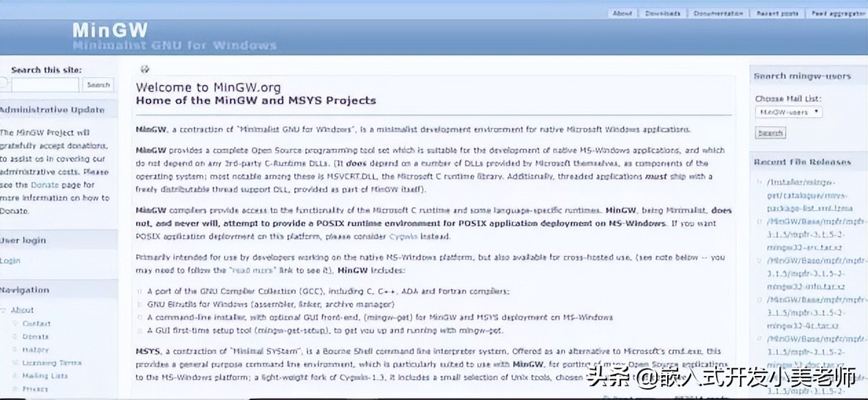Screen dimensions: 868x400
Task: Follow the Cygwin link in the article
Action: point(403,236)
